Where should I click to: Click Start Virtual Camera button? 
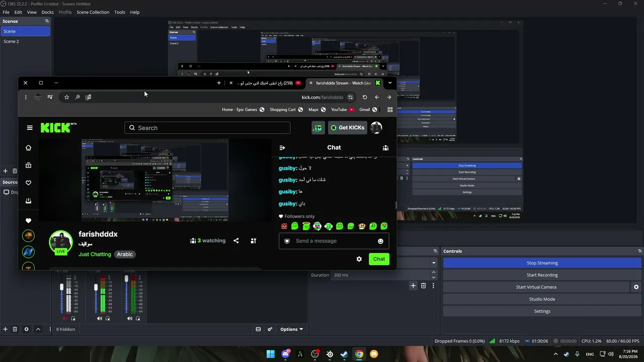(536, 287)
